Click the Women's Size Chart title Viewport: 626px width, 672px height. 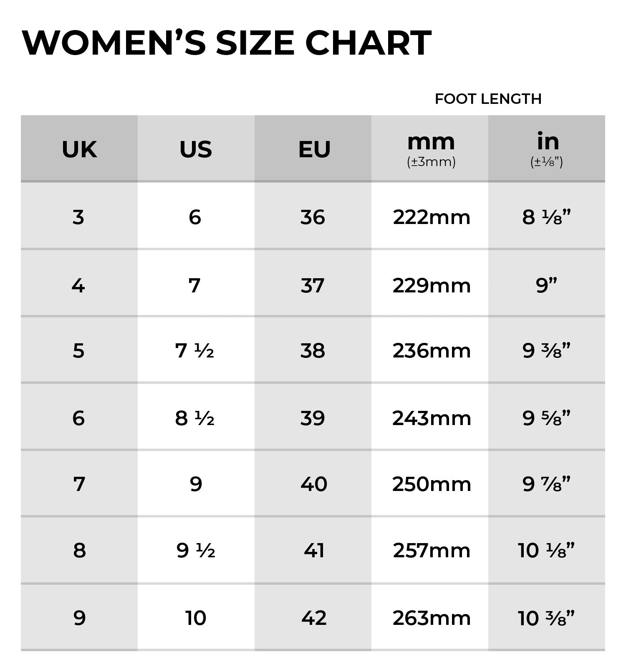coord(227,43)
